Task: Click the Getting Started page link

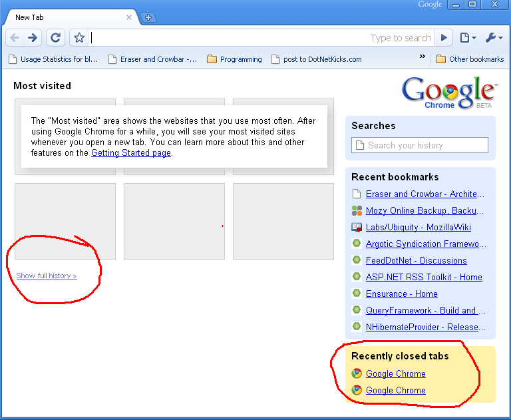Action: point(131,152)
